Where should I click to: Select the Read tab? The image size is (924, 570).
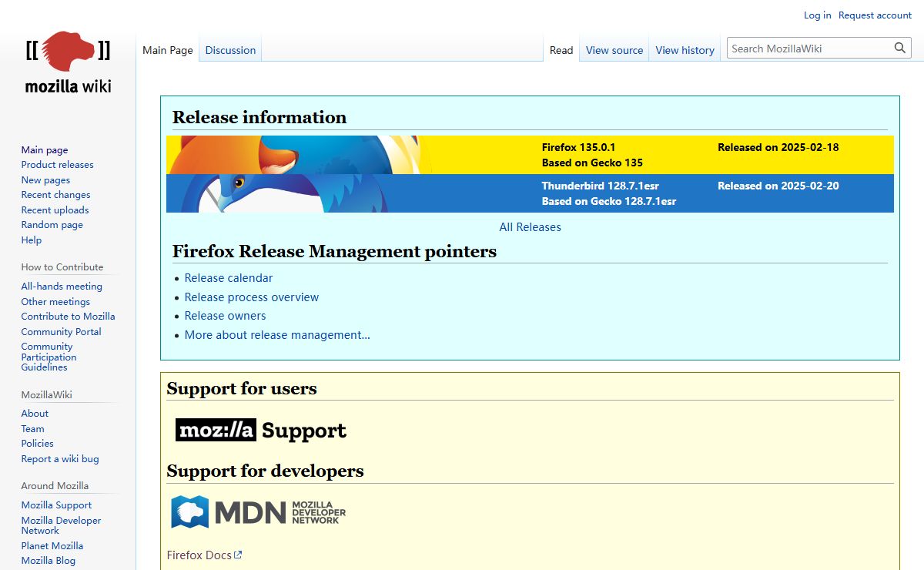tap(561, 50)
